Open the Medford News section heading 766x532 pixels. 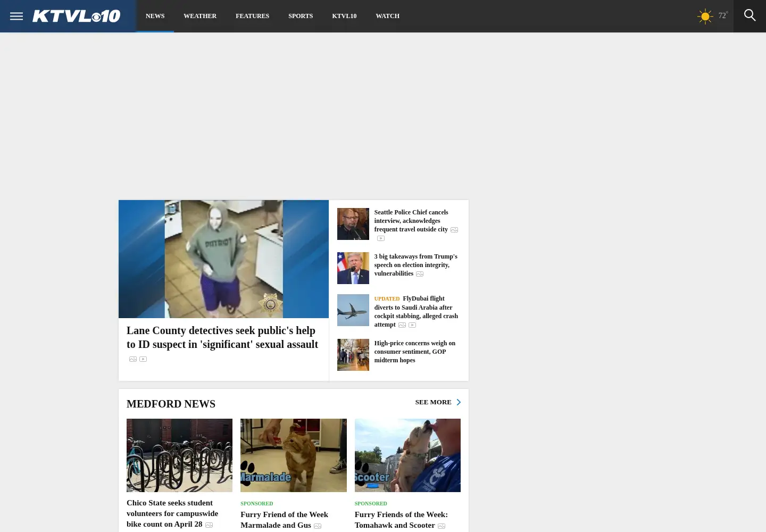(171, 404)
